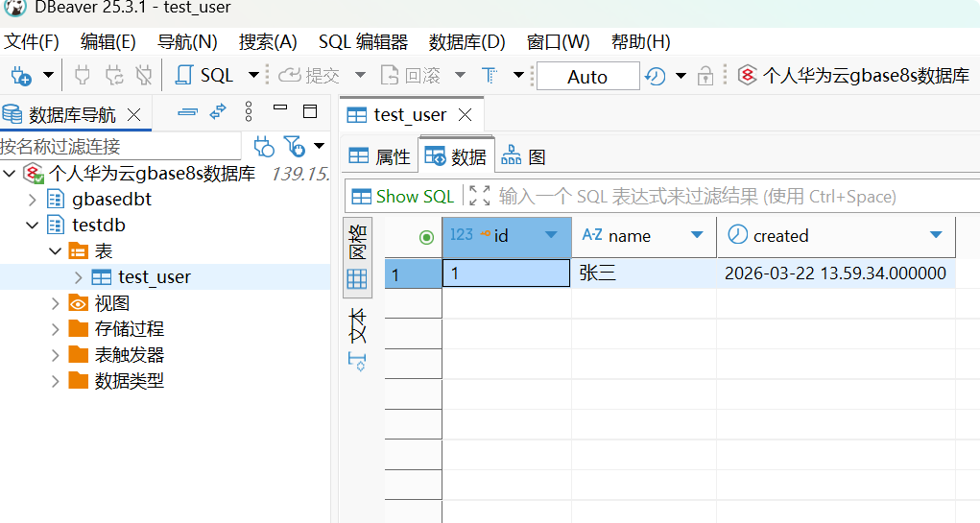980x523 pixels.
Task: Open a new SQL editor script
Action: 204,76
